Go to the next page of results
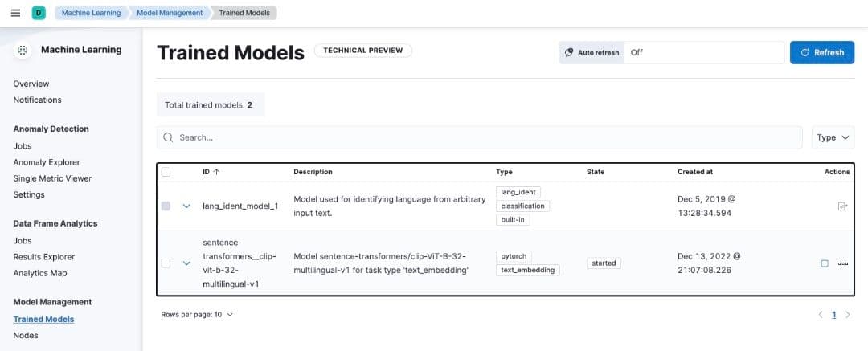Image resolution: width=868 pixels, height=351 pixels. (848, 315)
